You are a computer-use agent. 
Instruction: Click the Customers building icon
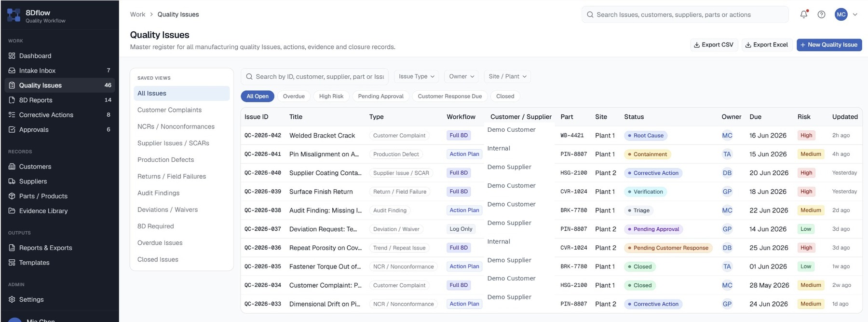pyautogui.click(x=12, y=167)
